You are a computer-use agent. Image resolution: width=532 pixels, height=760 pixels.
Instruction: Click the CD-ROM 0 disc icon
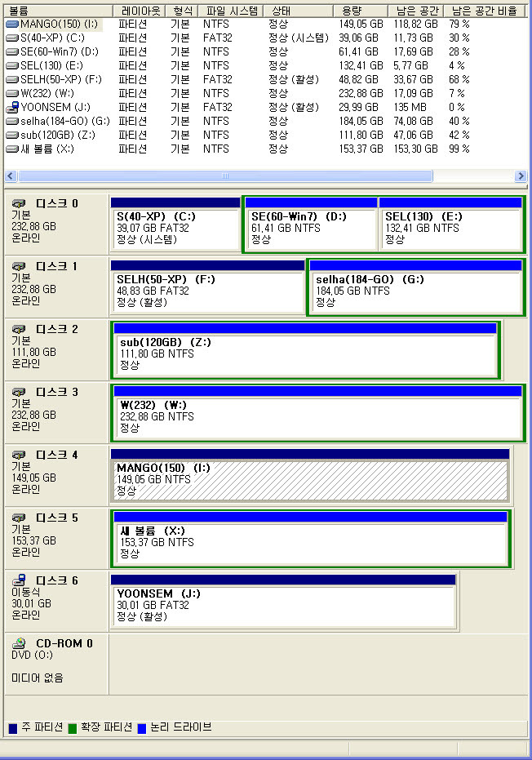19,643
